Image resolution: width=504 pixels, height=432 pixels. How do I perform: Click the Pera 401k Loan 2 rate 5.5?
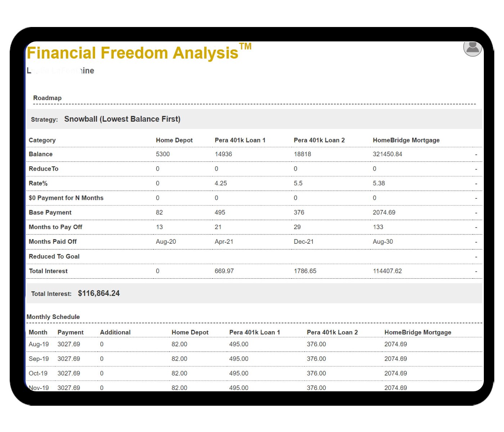[298, 183]
